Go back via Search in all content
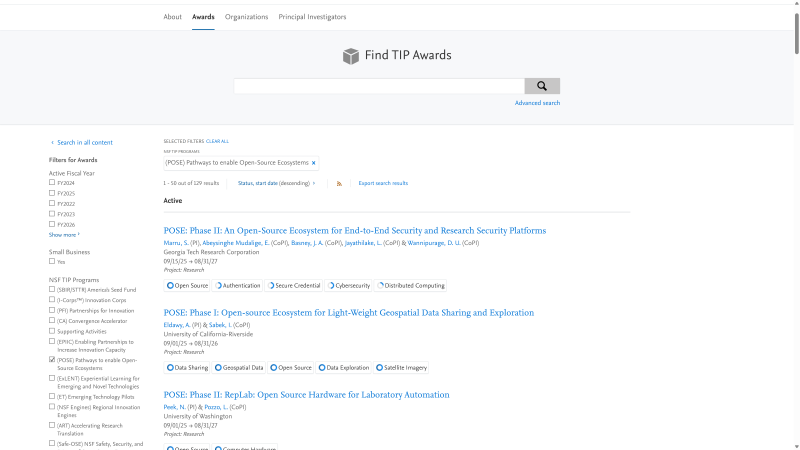 84,143
